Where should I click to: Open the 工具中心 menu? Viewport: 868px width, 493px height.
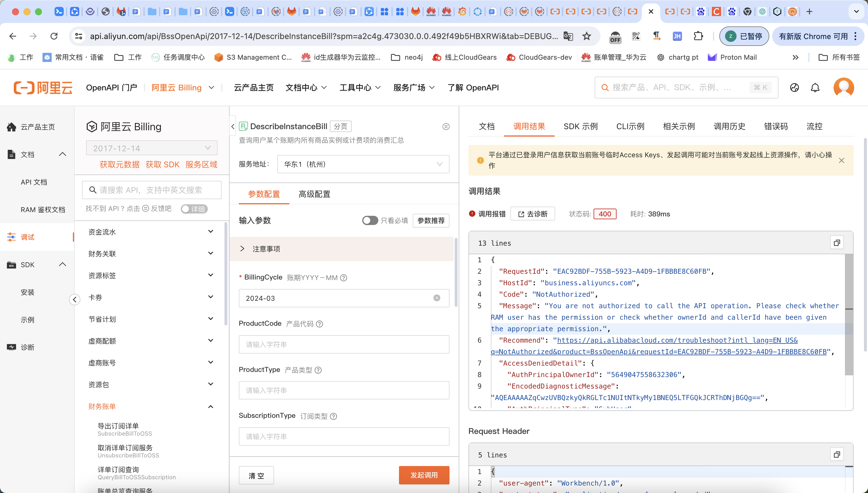point(360,88)
